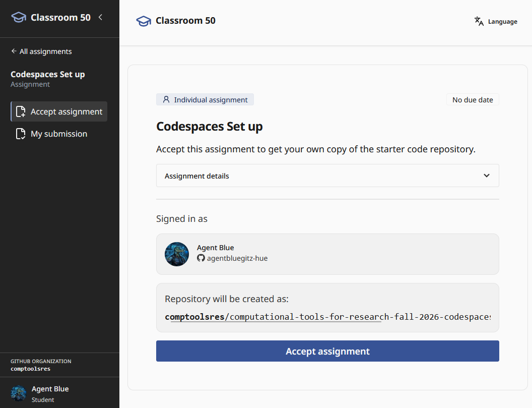Click the 'Accept this assignment' description text
Image resolution: width=532 pixels, height=408 pixels.
pos(316,149)
